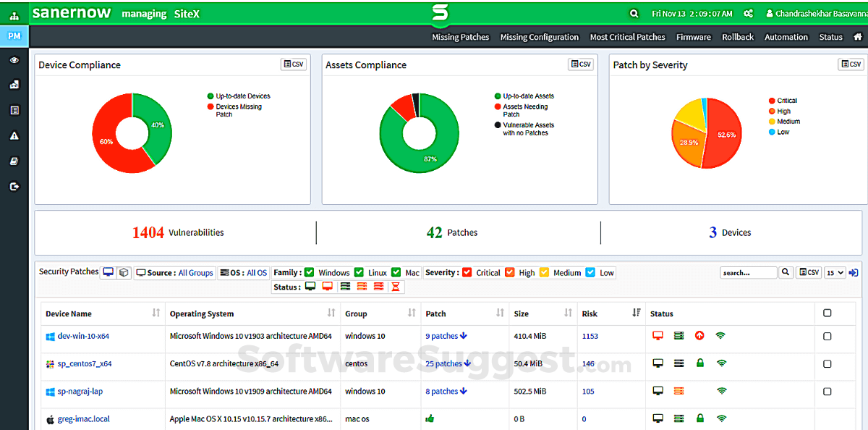The height and width of the screenshot is (430, 868).
Task: Select the PM sidebar icon
Action: [14, 35]
